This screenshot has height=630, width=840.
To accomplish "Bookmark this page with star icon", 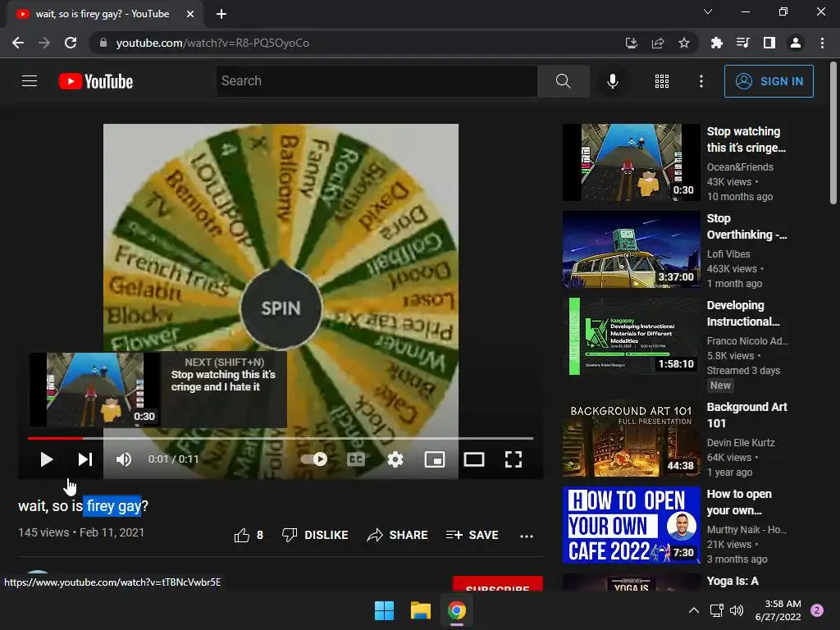I will point(684,43).
